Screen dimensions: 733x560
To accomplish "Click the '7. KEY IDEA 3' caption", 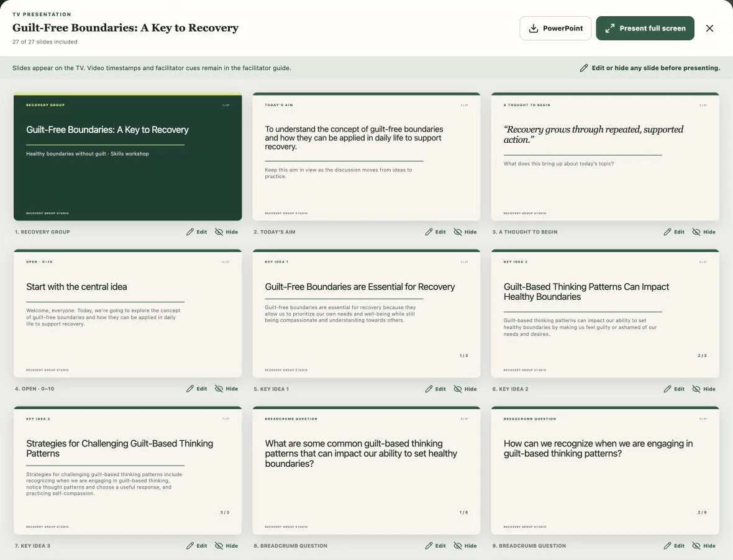I will (32, 546).
